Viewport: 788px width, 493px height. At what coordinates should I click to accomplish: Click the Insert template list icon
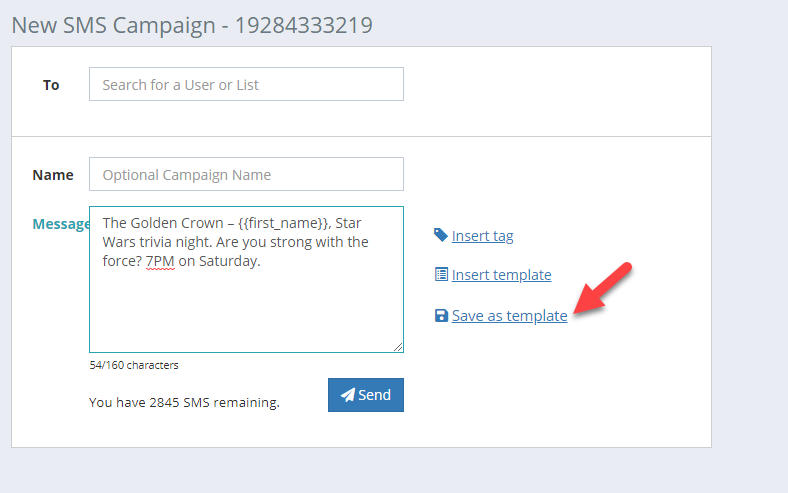(x=441, y=274)
